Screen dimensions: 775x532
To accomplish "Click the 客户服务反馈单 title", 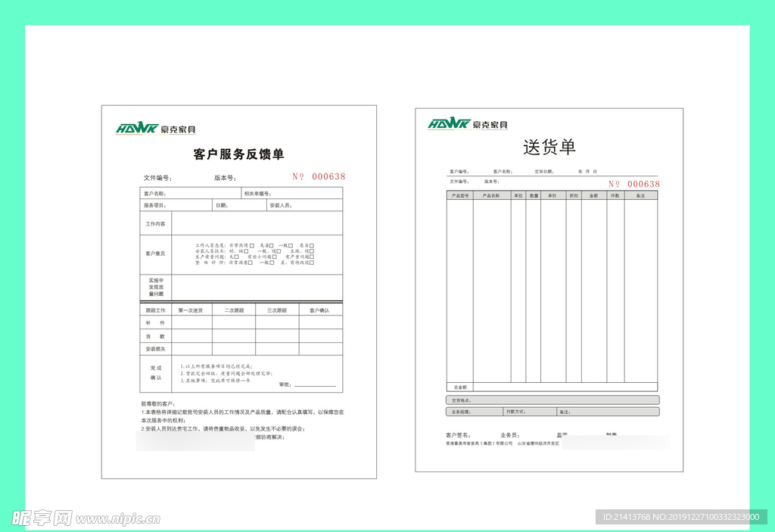I will pos(239,154).
